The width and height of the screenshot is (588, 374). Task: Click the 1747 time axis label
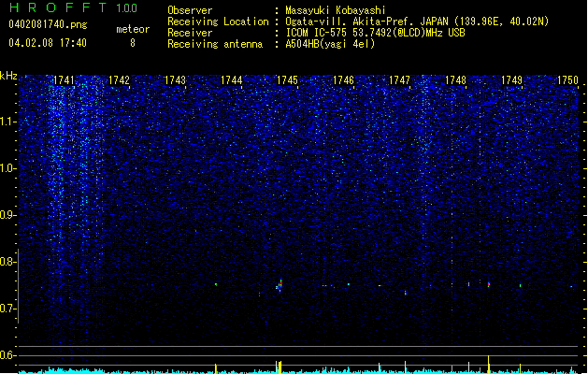[400, 80]
